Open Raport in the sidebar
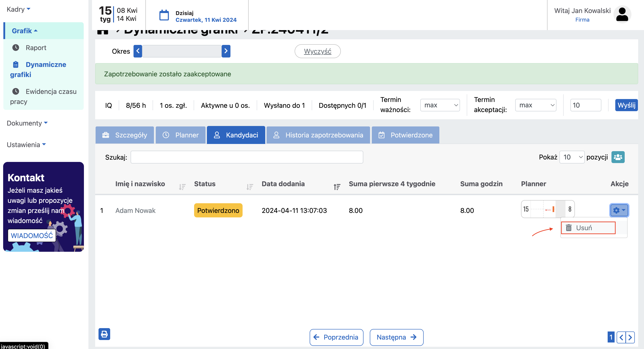Viewport: 644px width, 349px height. coord(36,48)
